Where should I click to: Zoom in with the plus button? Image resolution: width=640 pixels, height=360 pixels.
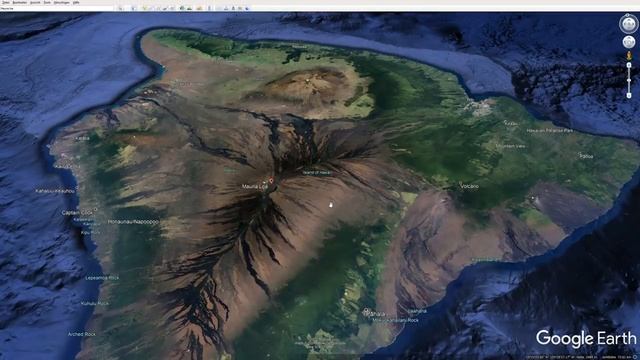tap(629, 65)
